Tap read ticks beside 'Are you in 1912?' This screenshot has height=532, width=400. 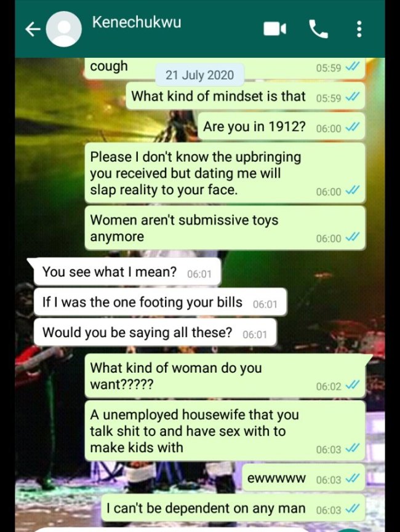pyautogui.click(x=352, y=128)
